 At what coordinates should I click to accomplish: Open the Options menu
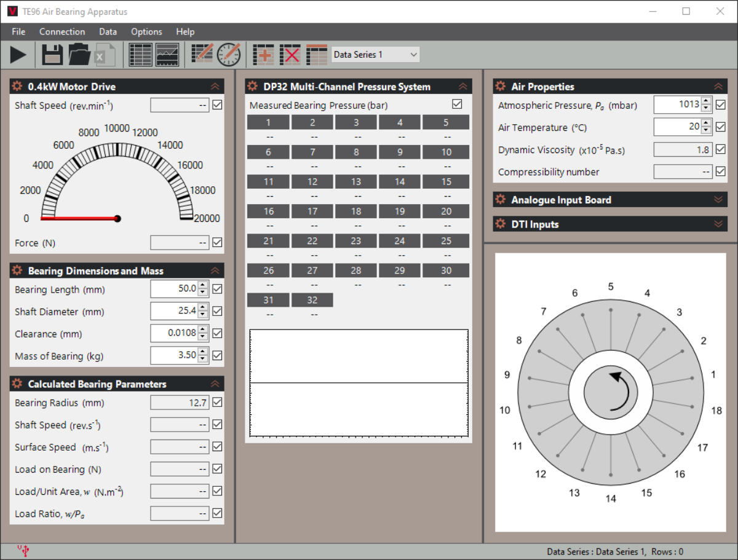146,32
